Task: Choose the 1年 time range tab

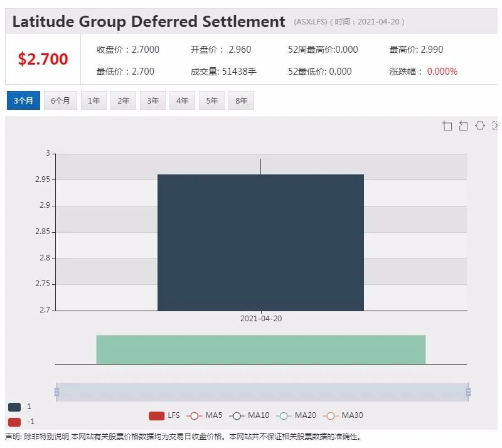Action: point(93,100)
